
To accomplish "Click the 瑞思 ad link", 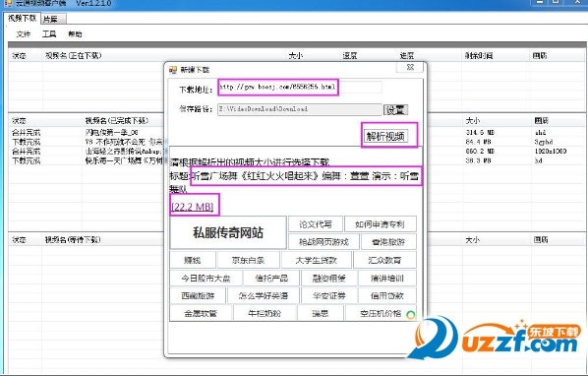I will 321,313.
